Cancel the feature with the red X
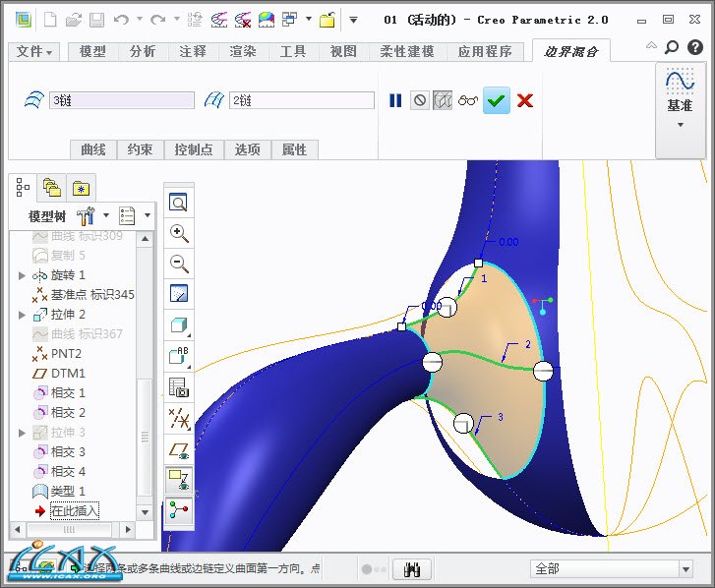Screen dimensions: 715x588 pos(525,100)
